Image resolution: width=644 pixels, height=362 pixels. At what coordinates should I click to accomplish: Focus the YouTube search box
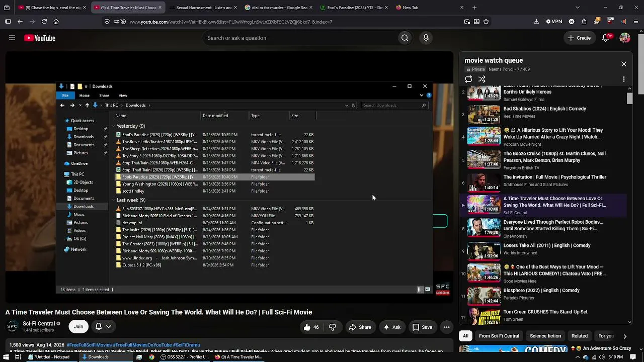click(300, 38)
